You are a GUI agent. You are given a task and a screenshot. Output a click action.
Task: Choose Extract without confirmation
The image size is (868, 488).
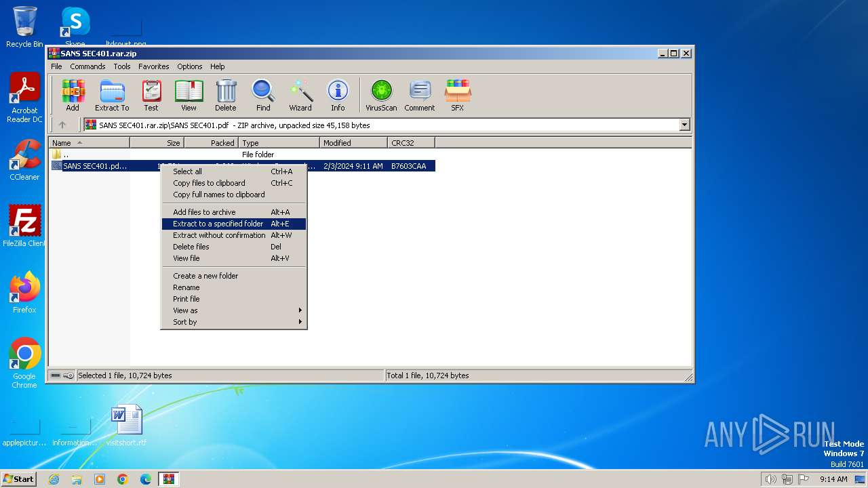(234, 235)
